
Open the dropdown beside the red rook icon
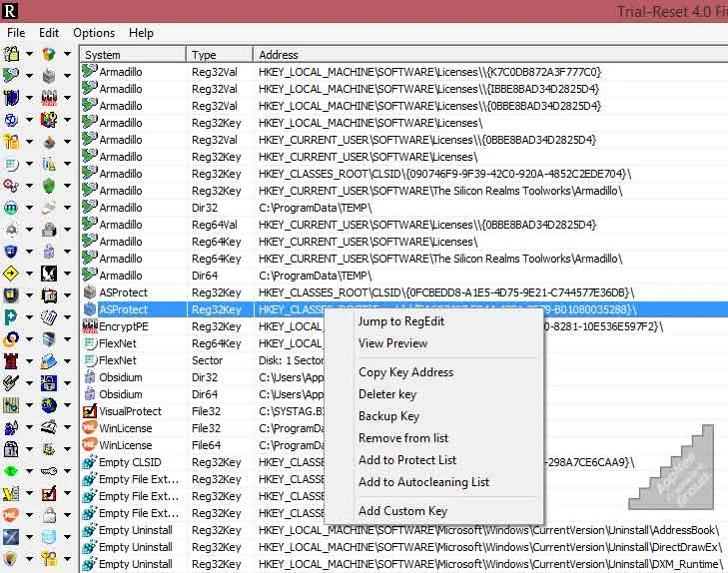tap(29, 361)
